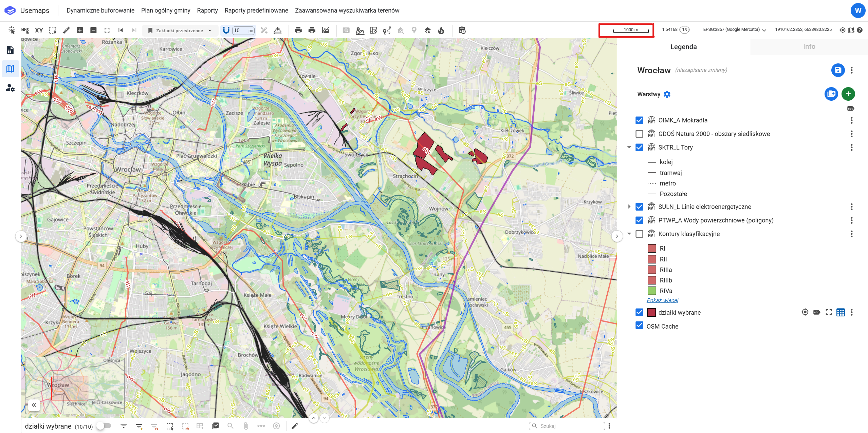The width and height of the screenshot is (868, 433).
Task: Switch to the Info tab
Action: tap(809, 47)
